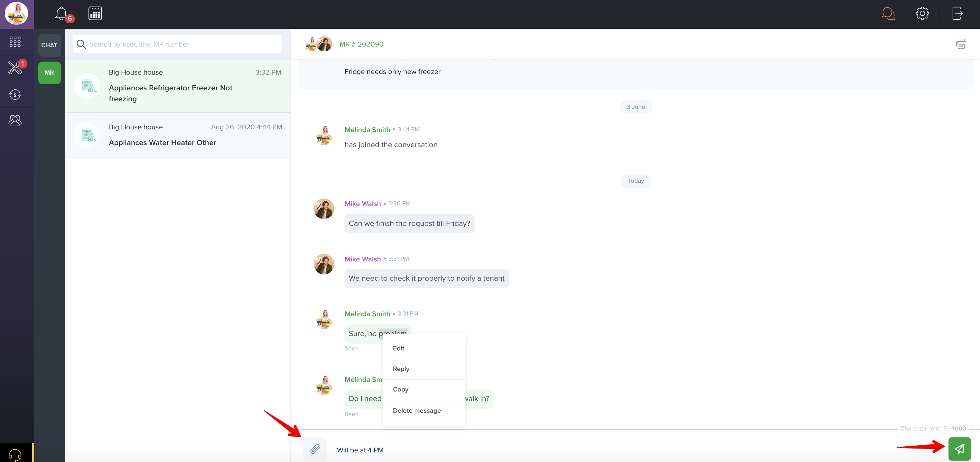Open the notifications bell
Viewport: 980px width, 462px height.
[x=61, y=14]
